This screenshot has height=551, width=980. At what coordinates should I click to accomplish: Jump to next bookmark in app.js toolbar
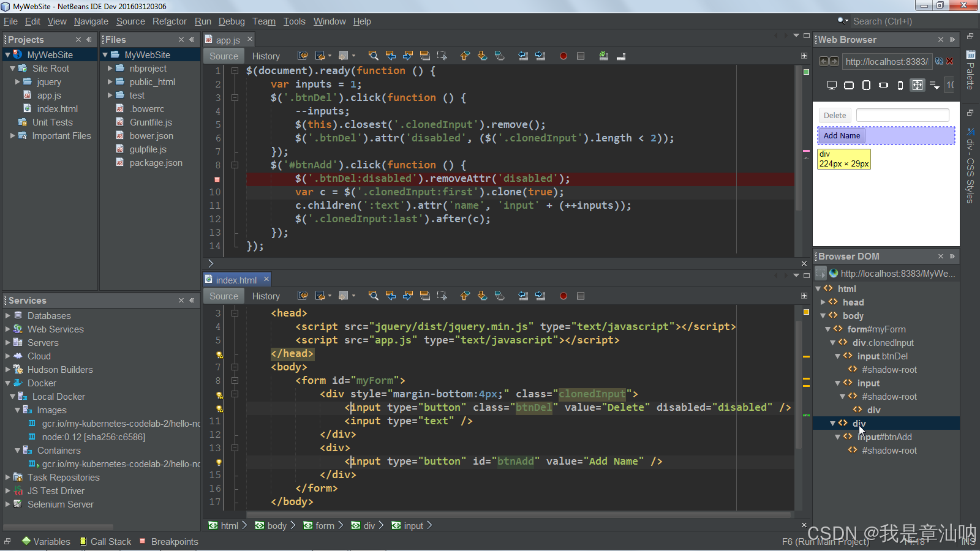click(x=482, y=56)
